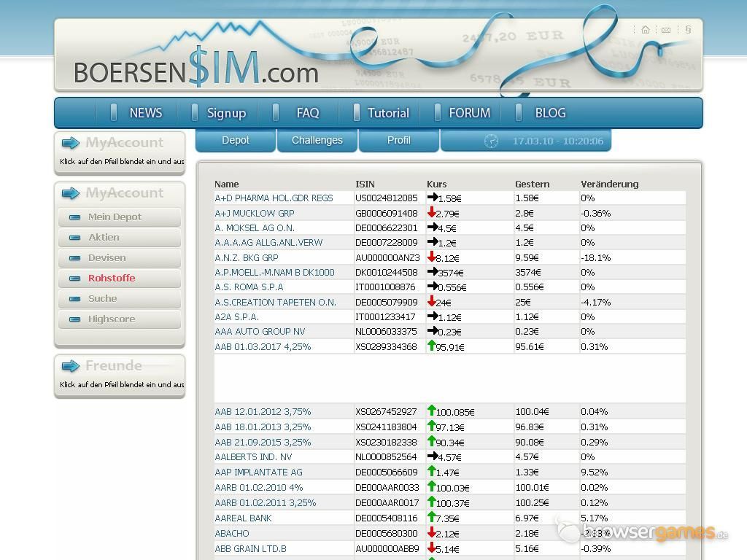Open stock A+J MUCKLOW GRP
Image resolution: width=747 pixels, height=560 pixels.
(255, 214)
